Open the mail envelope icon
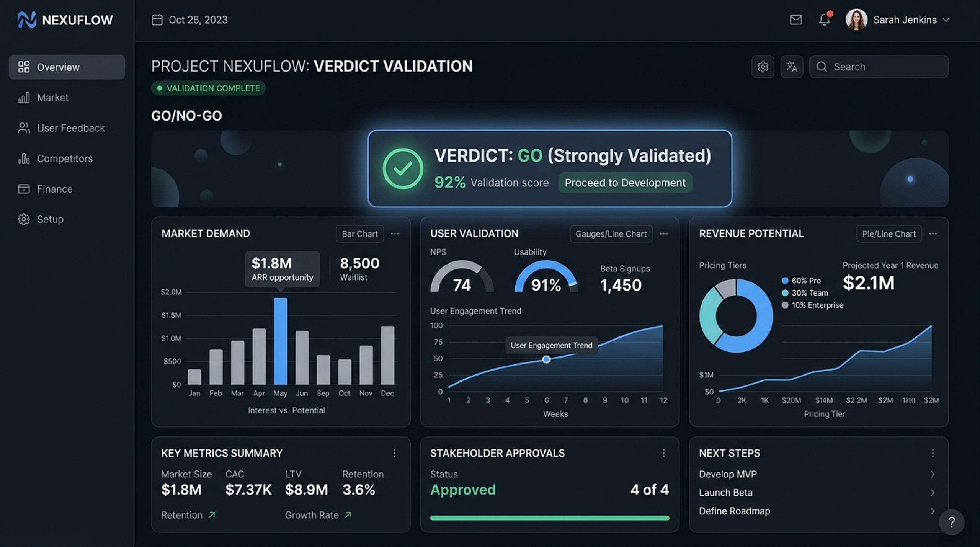The image size is (980, 547). [795, 20]
